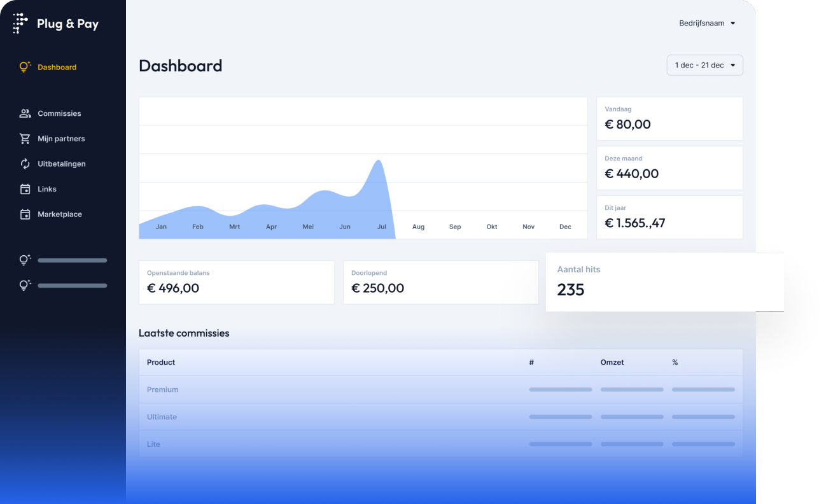Select the Lite product row
Image resolution: width=840 pixels, height=504 pixels.
pos(440,444)
